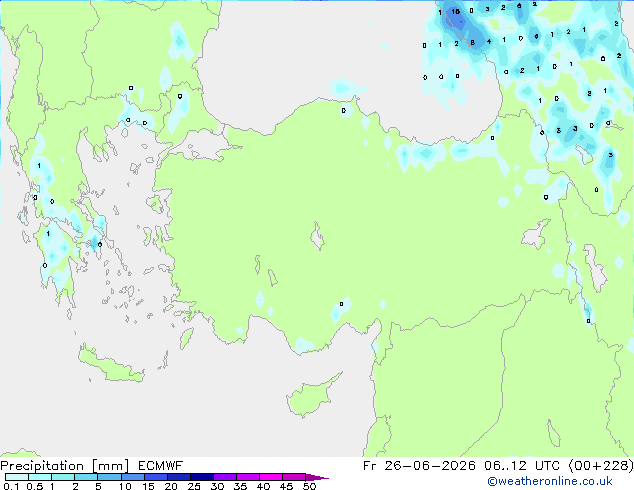Click the 30–35 mm purple legend swatch

(x=225, y=477)
